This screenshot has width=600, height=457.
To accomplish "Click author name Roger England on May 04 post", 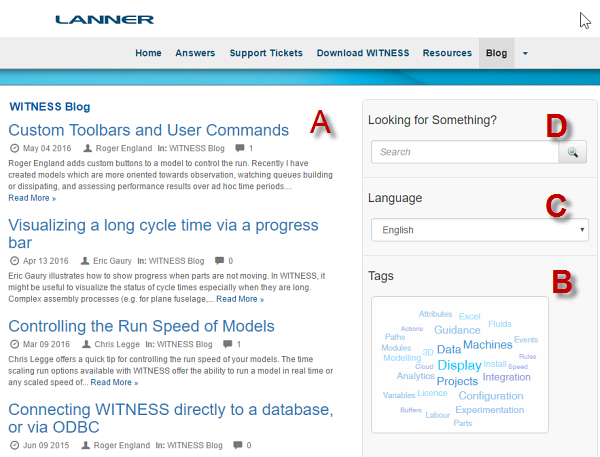I will [124, 148].
